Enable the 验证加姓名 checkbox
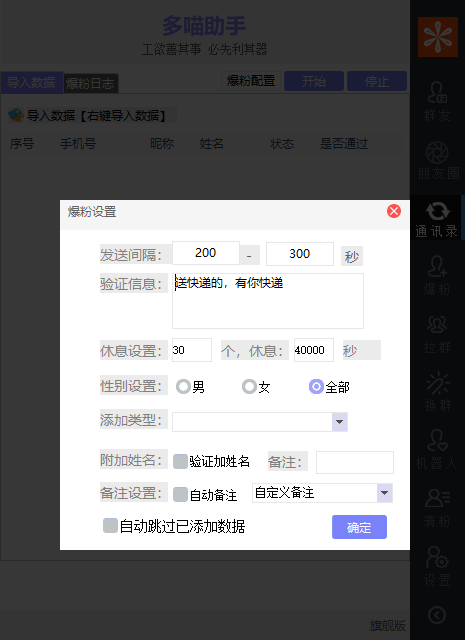465x640 pixels. pyautogui.click(x=180, y=461)
